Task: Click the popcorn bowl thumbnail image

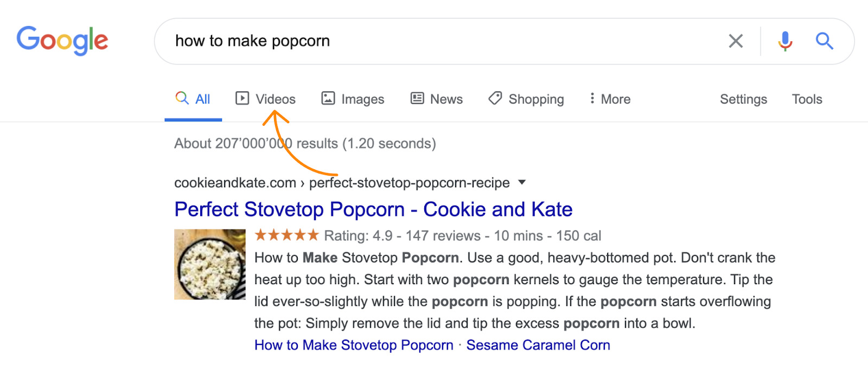Action: click(209, 264)
